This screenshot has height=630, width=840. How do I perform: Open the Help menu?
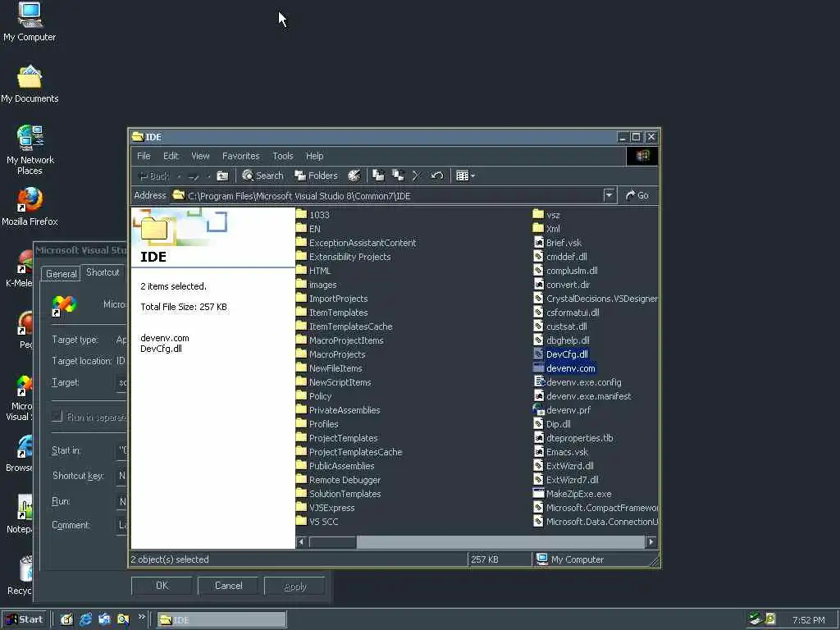point(314,156)
